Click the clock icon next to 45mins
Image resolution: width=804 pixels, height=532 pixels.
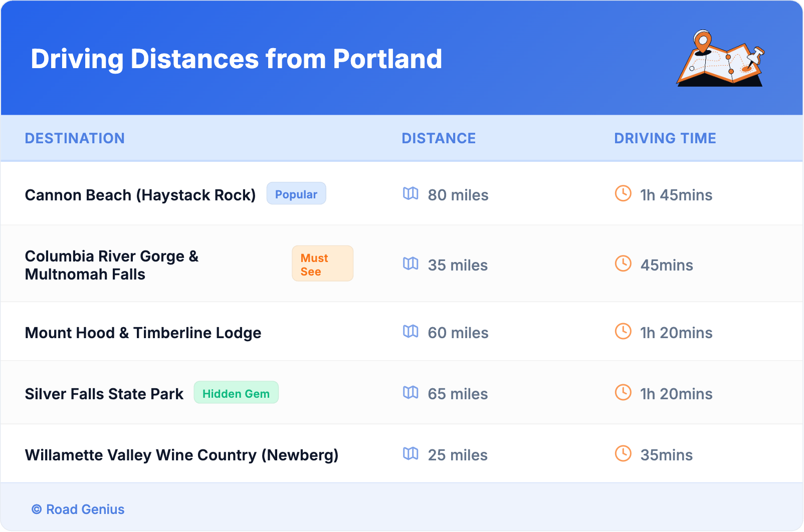point(623,263)
